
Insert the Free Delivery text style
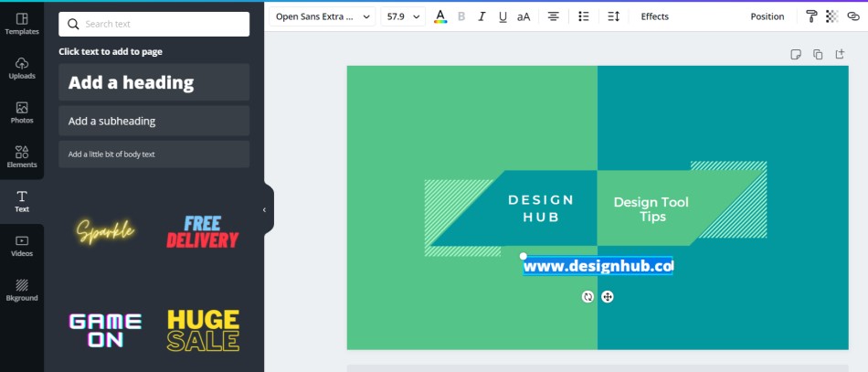tap(203, 231)
